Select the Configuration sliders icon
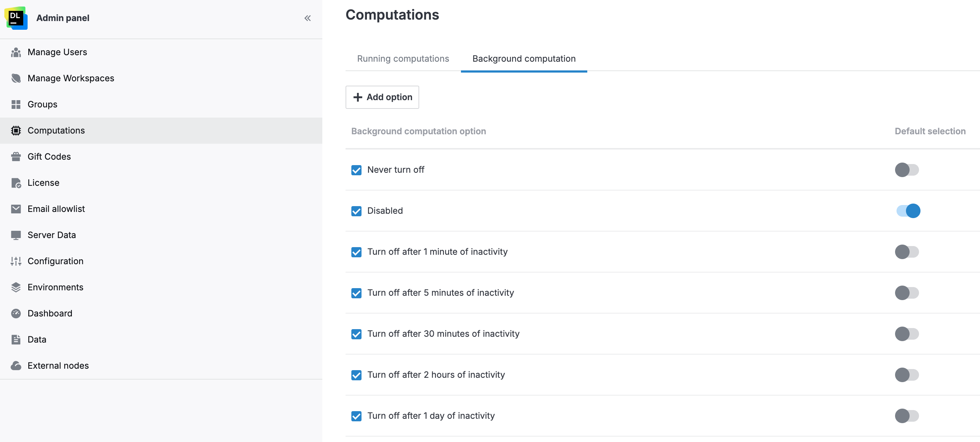Image resolution: width=980 pixels, height=442 pixels. coord(16,261)
